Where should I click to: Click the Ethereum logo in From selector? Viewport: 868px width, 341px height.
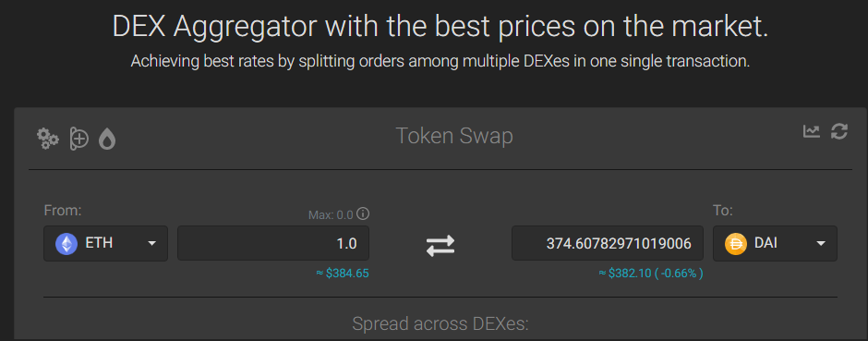(x=66, y=244)
